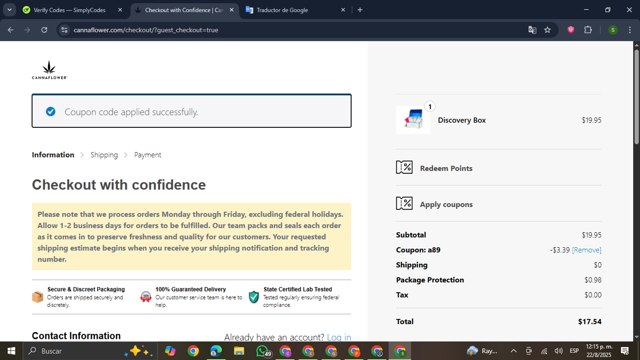This screenshot has width=640, height=360.
Task: Open the tab search dropdown arrow
Action: point(9,10)
